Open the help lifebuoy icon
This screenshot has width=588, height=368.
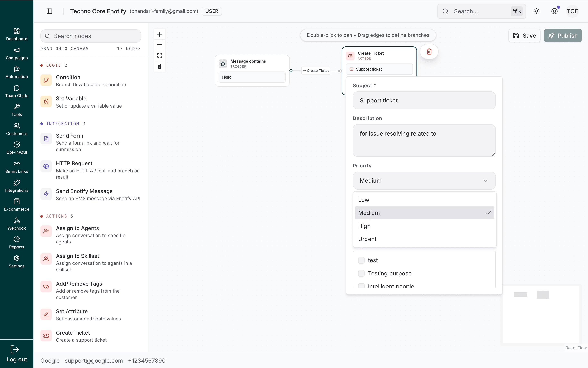point(555,11)
